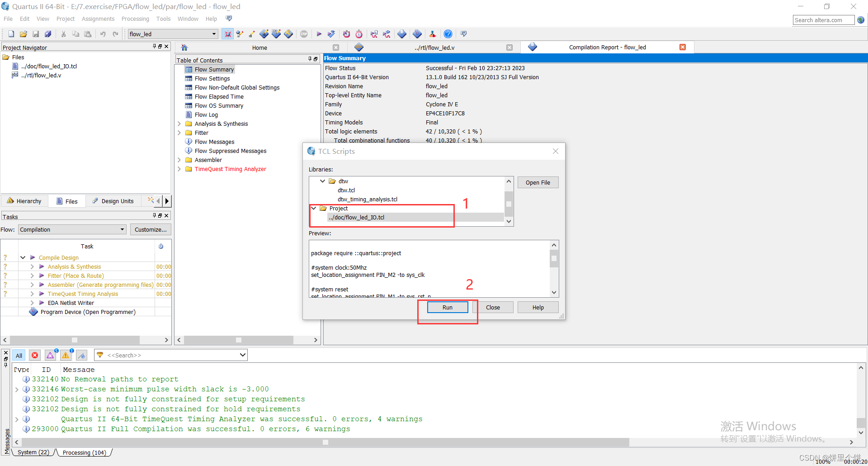Open Program Device (Open Programmer) task
868x466 pixels.
click(x=88, y=312)
